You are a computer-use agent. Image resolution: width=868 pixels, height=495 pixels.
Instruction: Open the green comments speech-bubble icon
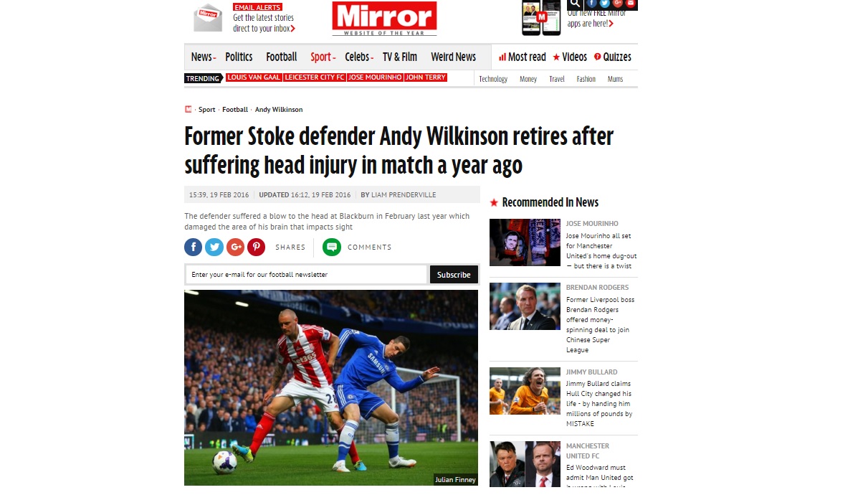[x=332, y=247]
